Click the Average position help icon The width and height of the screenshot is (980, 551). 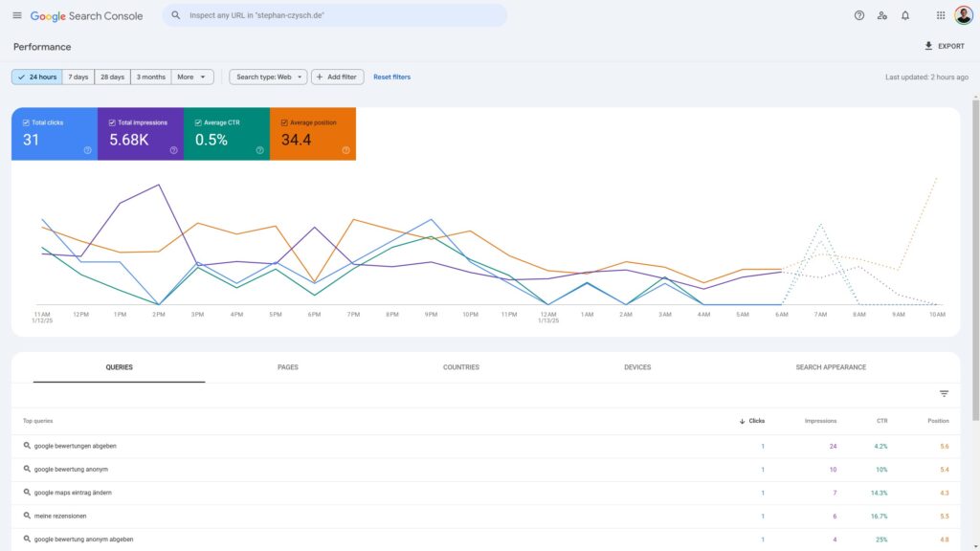(x=345, y=150)
